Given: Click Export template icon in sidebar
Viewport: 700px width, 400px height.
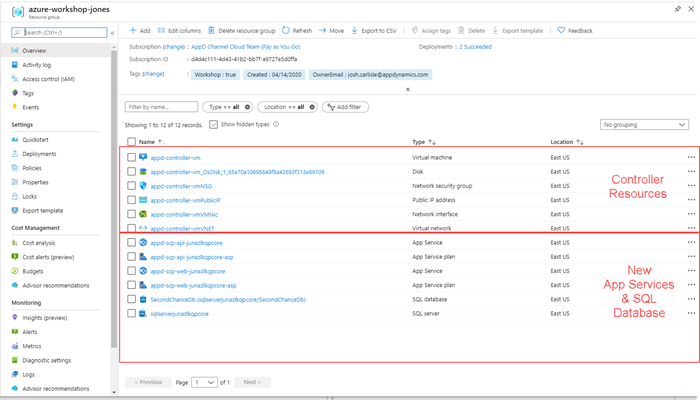Looking at the screenshot, I should point(15,210).
